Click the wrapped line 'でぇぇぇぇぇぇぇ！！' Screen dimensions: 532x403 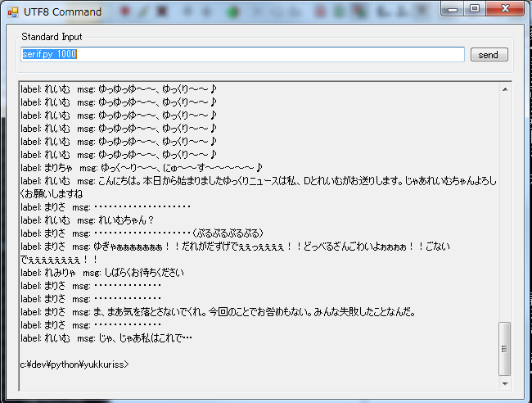(x=59, y=260)
